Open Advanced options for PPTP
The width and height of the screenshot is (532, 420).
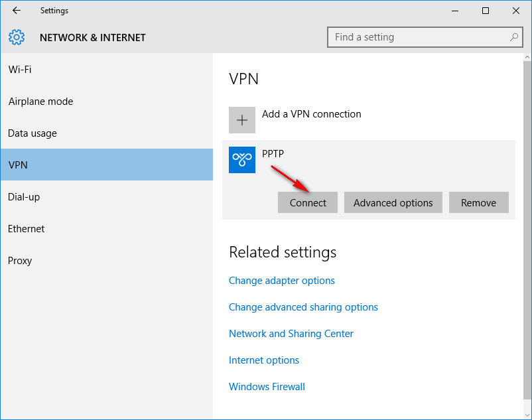[x=393, y=203]
